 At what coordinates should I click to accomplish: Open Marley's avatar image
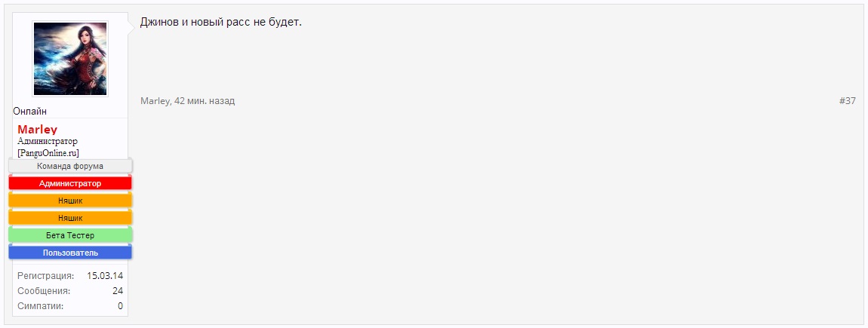[x=70, y=59]
